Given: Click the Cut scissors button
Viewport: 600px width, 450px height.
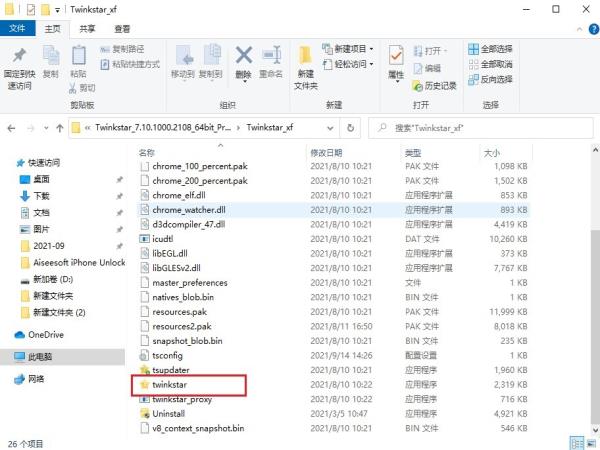Looking at the screenshot, I should coord(82,88).
